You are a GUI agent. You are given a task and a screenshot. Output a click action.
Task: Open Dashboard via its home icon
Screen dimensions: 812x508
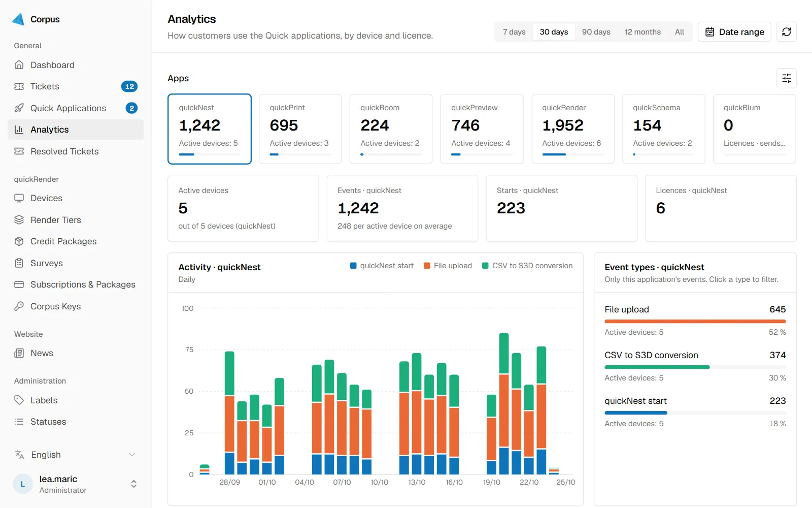click(19, 65)
